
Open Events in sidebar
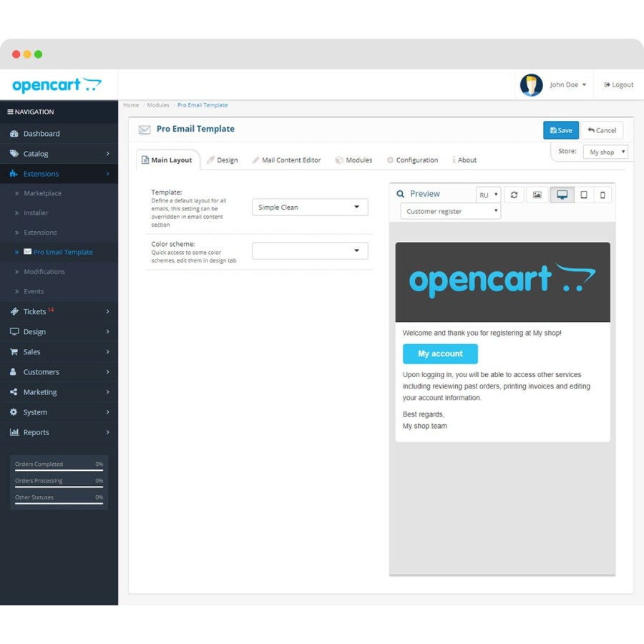coord(34,291)
